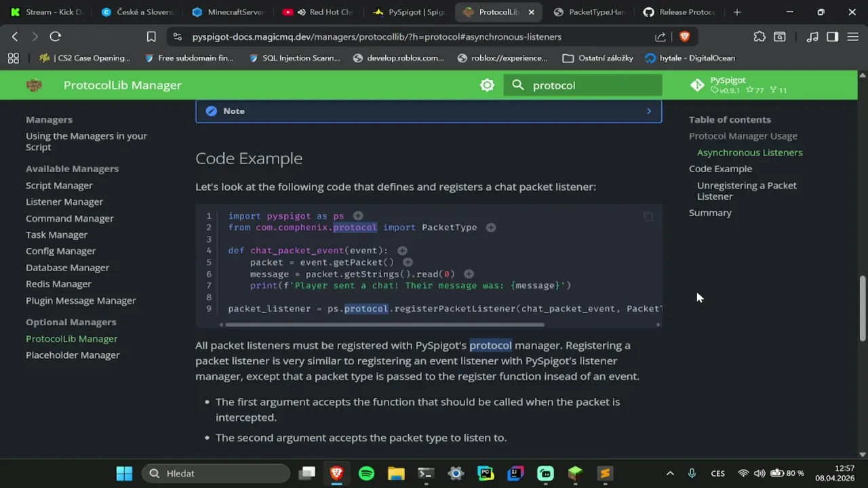
Task: Open annotation marker after PacketType import
Action: [x=491, y=228]
